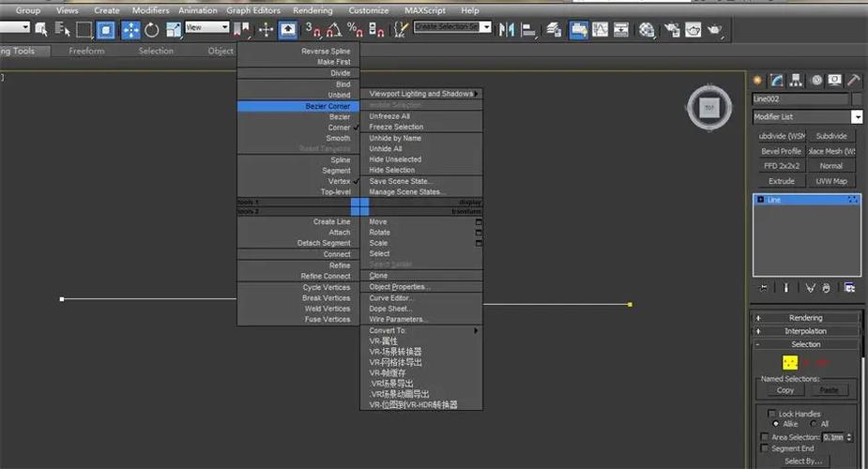Toggle the Move settings box in quad menu
The image size is (868, 469).
pos(479,222)
